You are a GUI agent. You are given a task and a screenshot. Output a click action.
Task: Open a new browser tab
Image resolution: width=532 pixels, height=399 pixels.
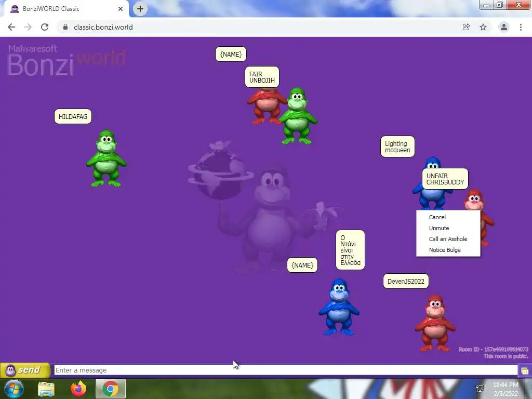[x=140, y=9]
